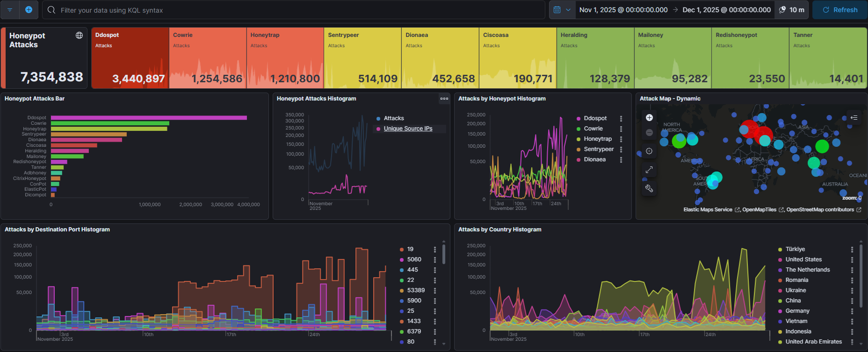Open the filter menu icon

point(10,10)
